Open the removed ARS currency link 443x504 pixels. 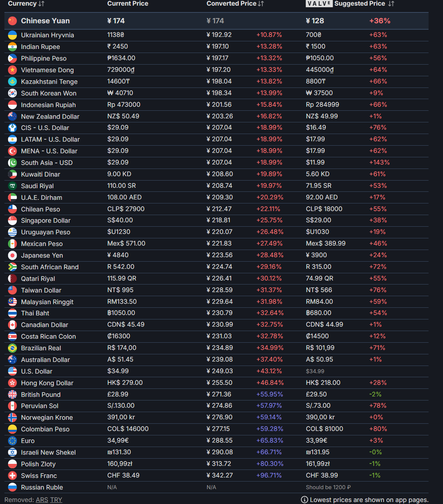[x=42, y=500]
